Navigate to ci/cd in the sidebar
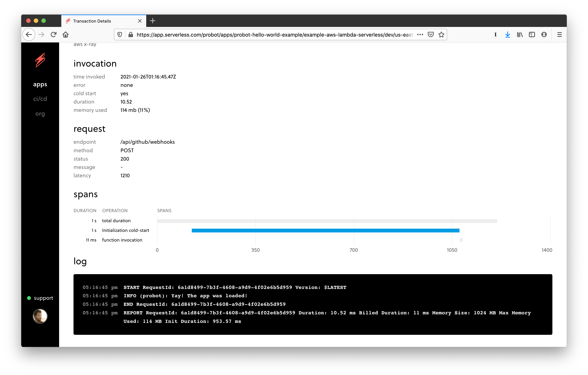588x375 pixels. pyautogui.click(x=40, y=99)
